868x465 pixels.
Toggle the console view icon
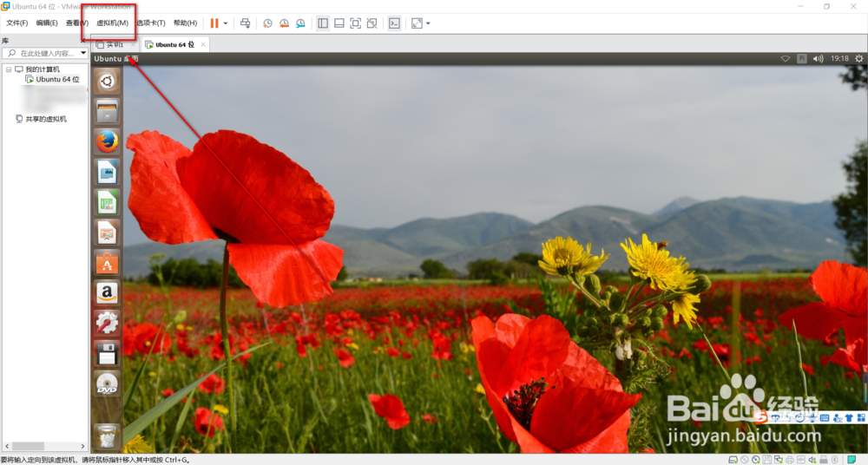point(394,23)
